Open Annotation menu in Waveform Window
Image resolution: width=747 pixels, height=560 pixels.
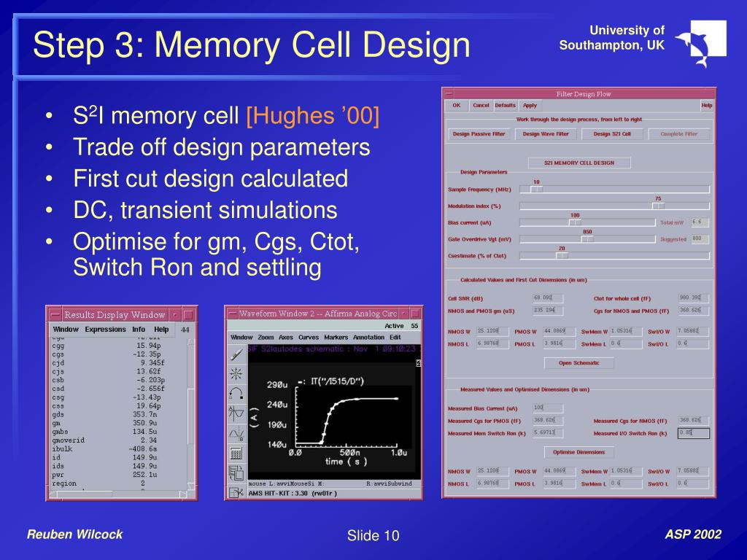pyautogui.click(x=368, y=337)
